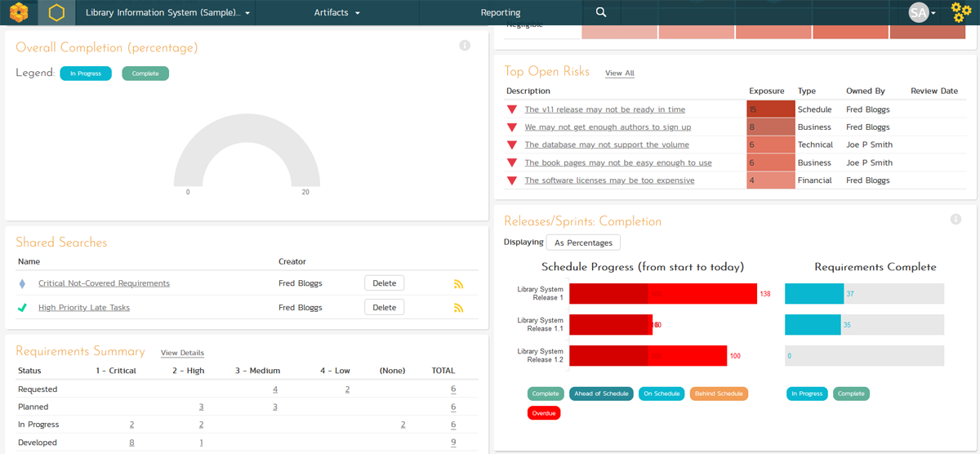980x454 pixels.
Task: Subscribe to Critical Not-Covered Requirements RSS feed
Action: pos(458,284)
